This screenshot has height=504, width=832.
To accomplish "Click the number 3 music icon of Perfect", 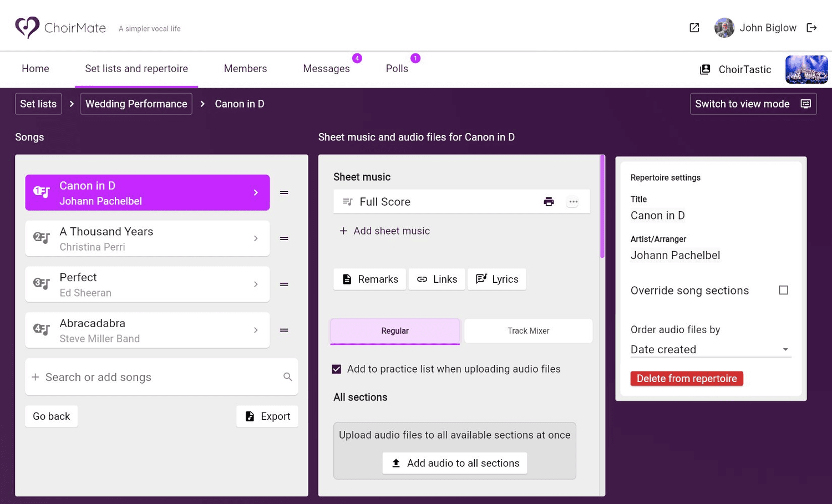I will (x=42, y=283).
